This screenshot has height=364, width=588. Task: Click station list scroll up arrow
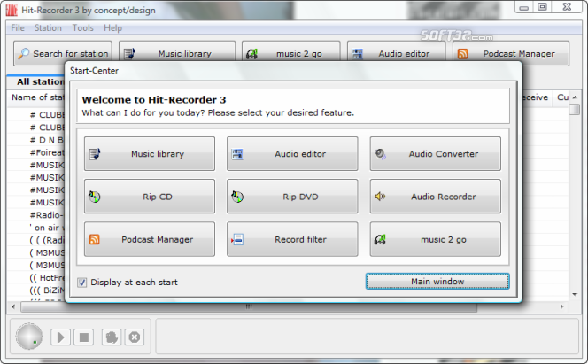[575, 97]
